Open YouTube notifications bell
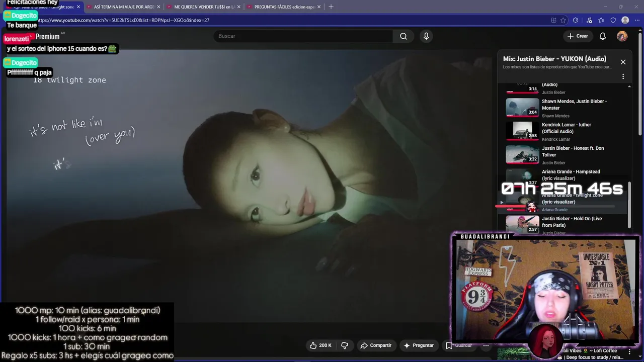 click(x=603, y=36)
